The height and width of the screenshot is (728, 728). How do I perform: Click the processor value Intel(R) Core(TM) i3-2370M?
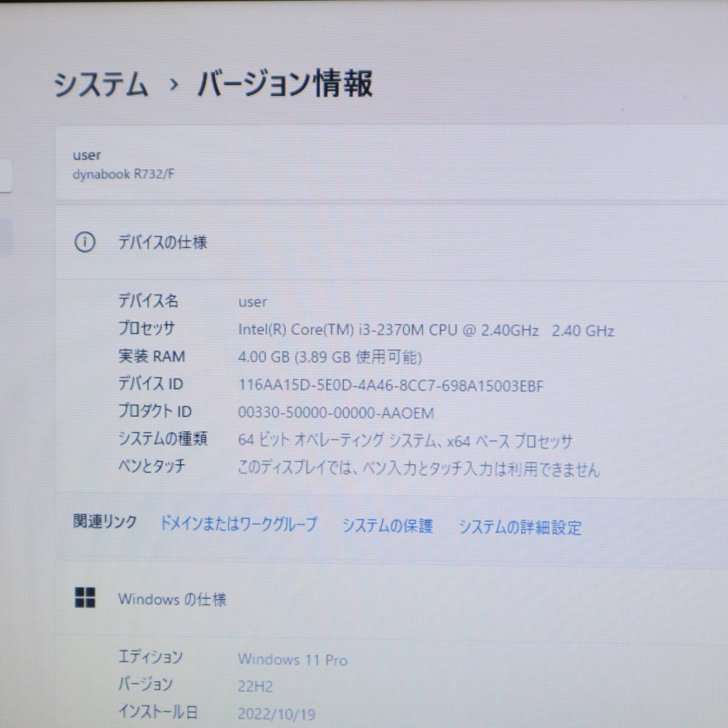point(426,330)
